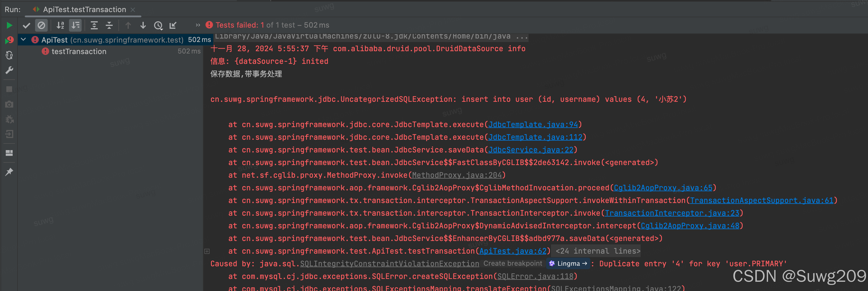Image resolution: width=868 pixels, height=291 pixels.
Task: Open JdbcTemplate.java:112 link
Action: [535, 137]
